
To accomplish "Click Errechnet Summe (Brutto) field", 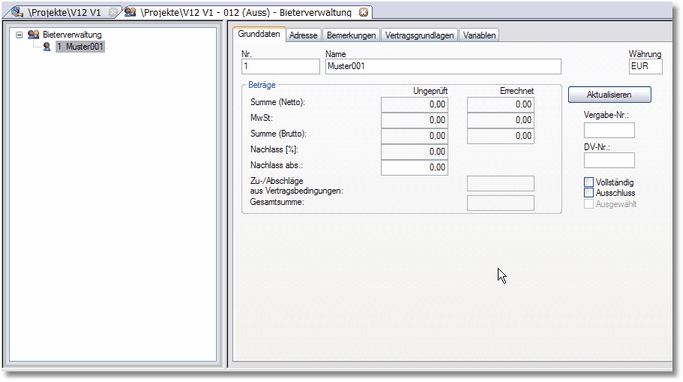I will coord(500,136).
